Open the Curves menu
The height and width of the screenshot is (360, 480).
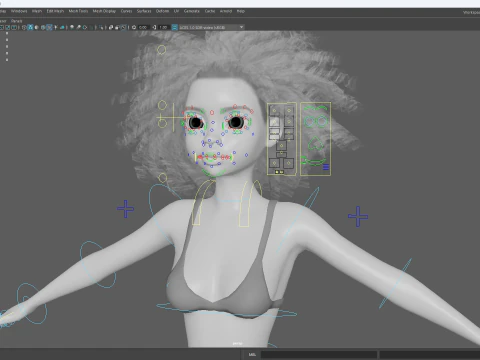[x=126, y=11]
